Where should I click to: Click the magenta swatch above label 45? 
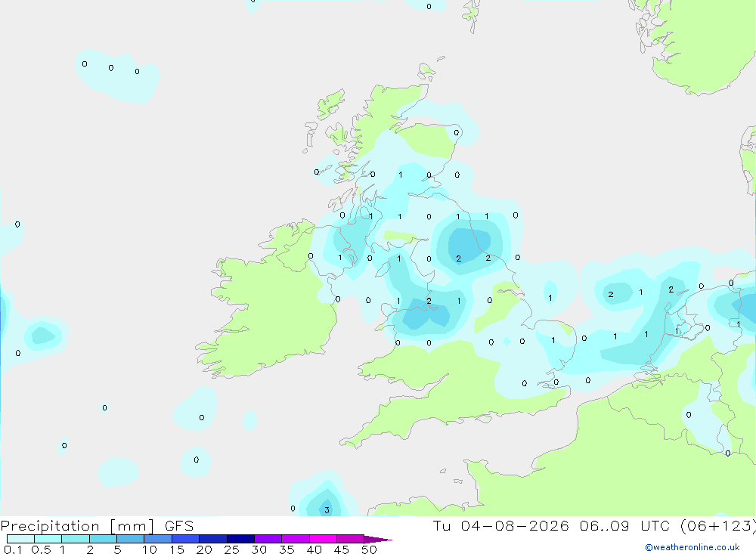[351, 539]
